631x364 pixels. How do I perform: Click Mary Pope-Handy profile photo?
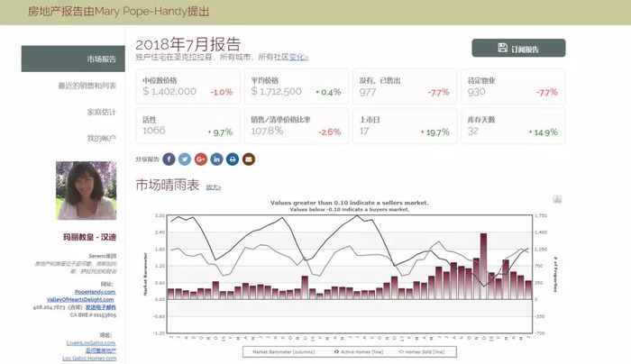[x=87, y=191]
